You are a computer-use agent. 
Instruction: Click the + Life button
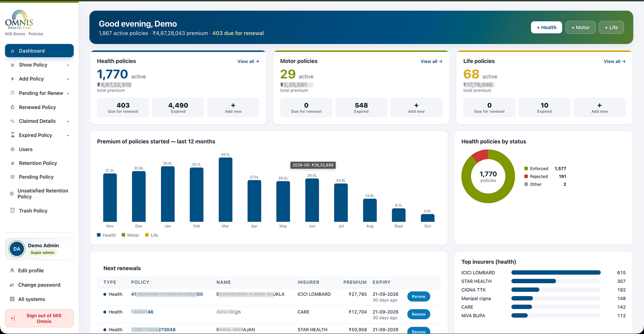point(611,27)
